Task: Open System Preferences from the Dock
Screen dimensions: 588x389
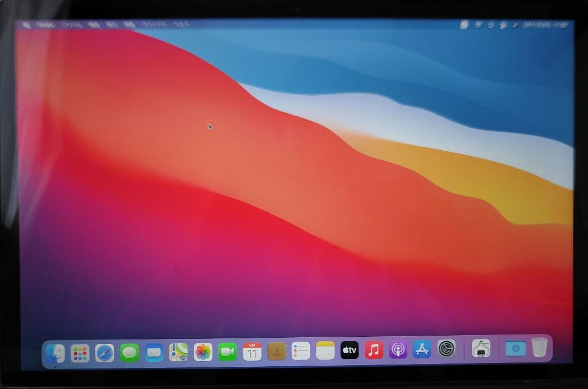Action: point(445,351)
